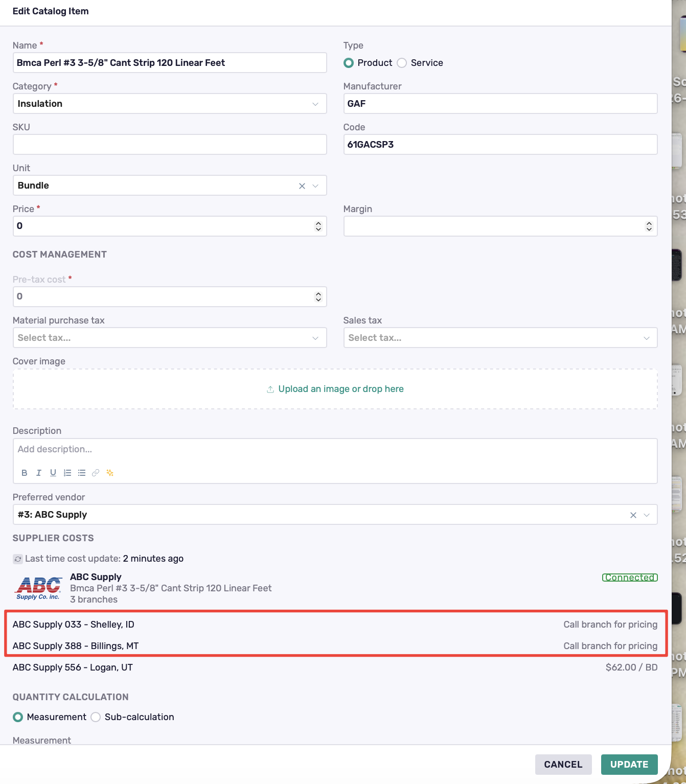Choose the Sub-calculation quantity option
The width and height of the screenshot is (686, 784).
96,717
